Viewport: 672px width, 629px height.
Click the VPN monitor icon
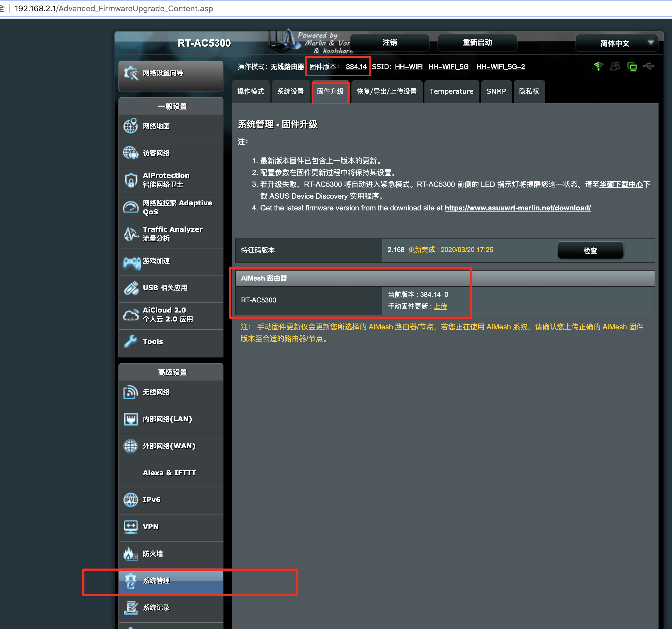pyautogui.click(x=131, y=527)
